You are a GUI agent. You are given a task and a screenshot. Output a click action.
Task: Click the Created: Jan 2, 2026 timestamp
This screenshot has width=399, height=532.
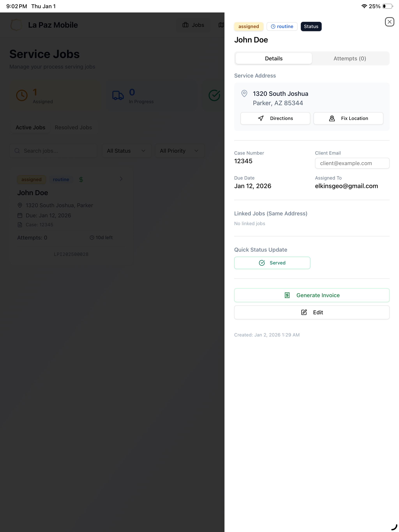[267, 335]
